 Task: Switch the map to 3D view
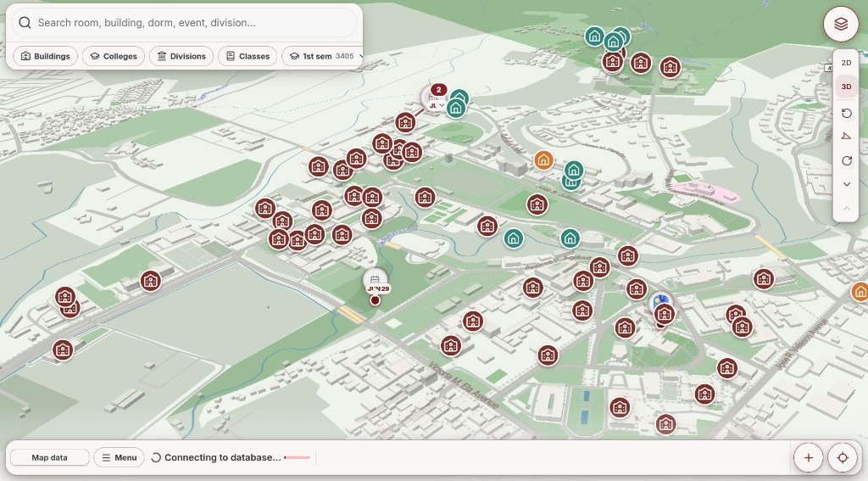tap(846, 87)
